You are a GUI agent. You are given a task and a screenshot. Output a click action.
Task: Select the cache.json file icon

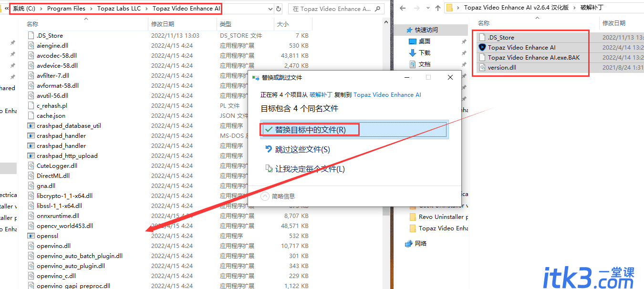coord(31,115)
